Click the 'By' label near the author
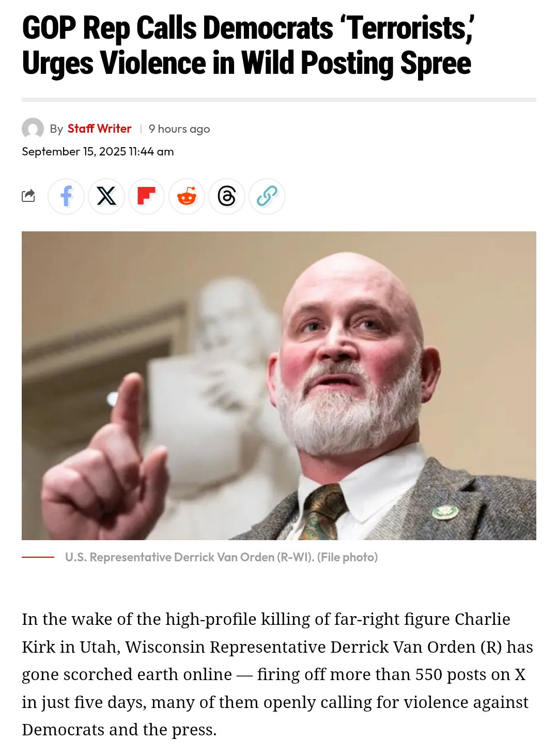 click(x=56, y=129)
